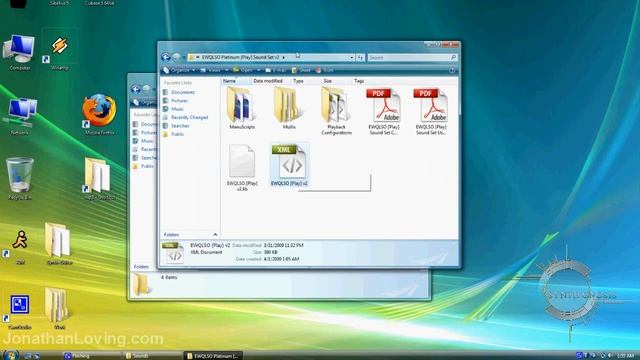This screenshot has width=640, height=360.
Task: Select the EWQLSO [Play] Sound Set Us... PDF
Action: click(431, 111)
